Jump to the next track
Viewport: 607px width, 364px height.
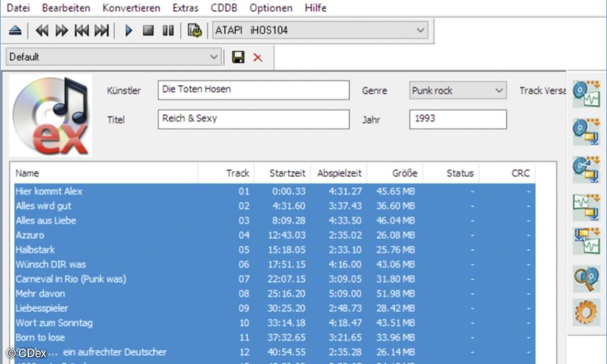(x=102, y=31)
